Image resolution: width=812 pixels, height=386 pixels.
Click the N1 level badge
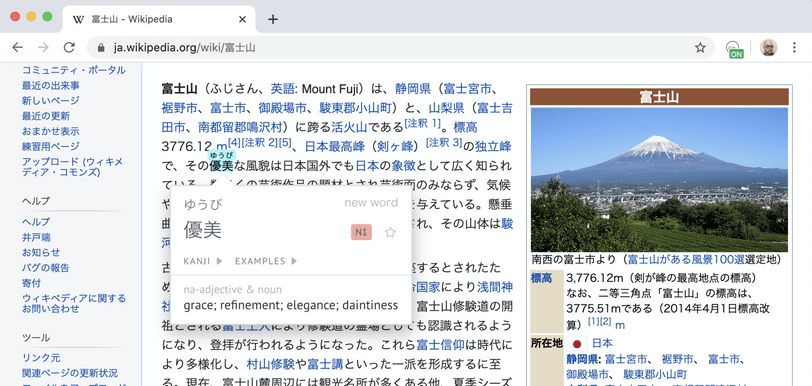[361, 232]
